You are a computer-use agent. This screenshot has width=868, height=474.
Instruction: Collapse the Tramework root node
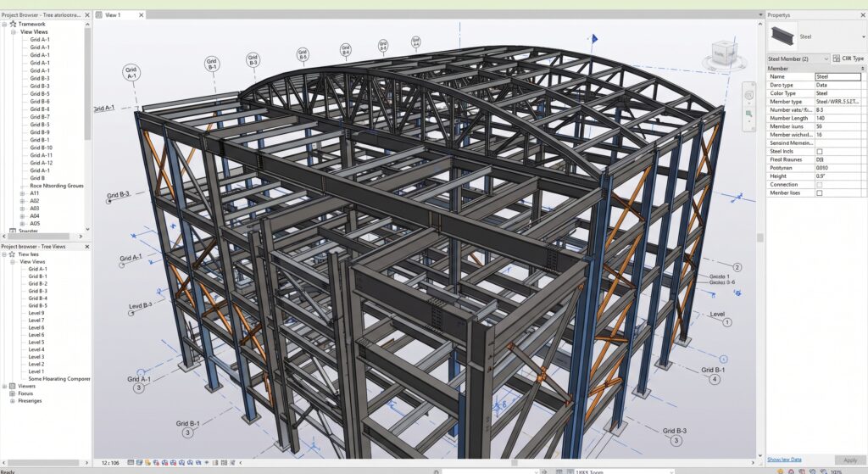4,25
